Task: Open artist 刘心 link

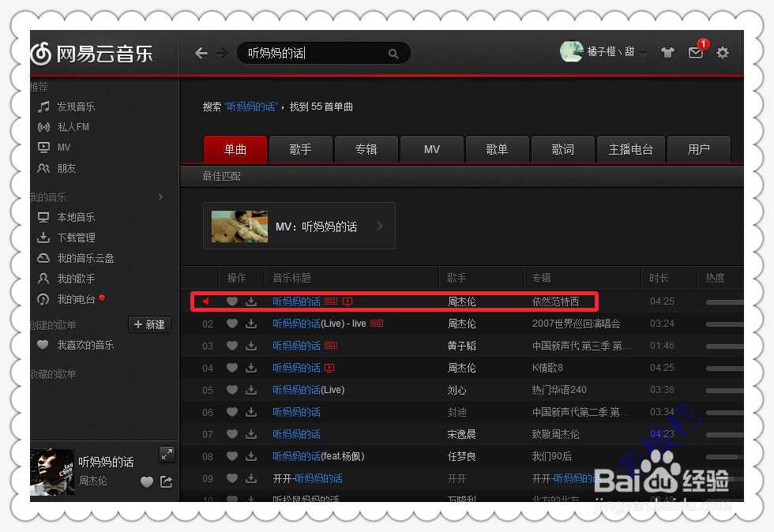Action: tap(457, 391)
